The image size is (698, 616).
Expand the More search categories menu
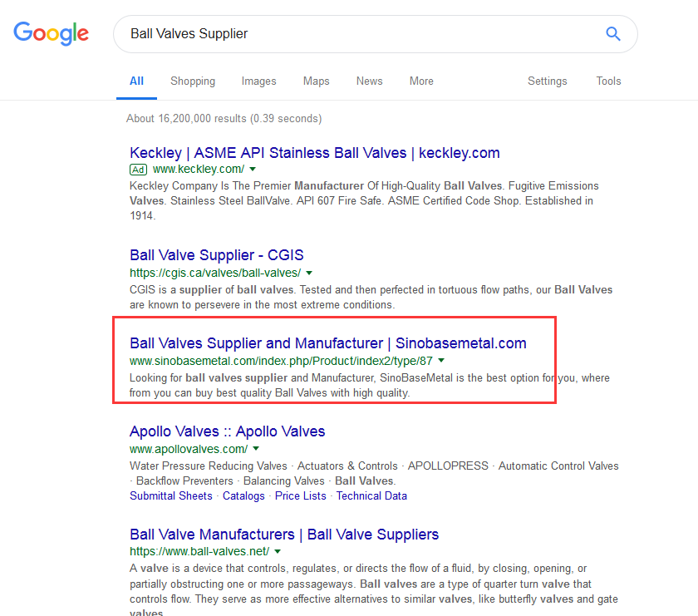tap(421, 81)
